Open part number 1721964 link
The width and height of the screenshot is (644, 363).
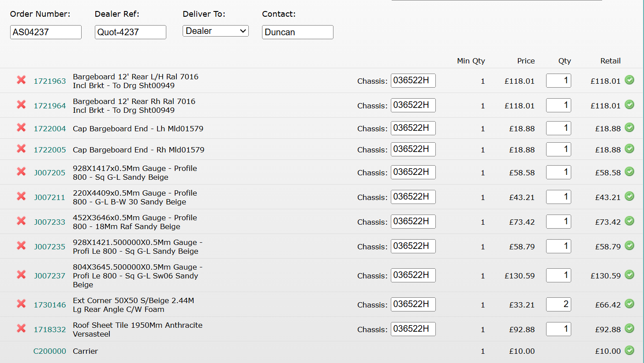coord(50,106)
